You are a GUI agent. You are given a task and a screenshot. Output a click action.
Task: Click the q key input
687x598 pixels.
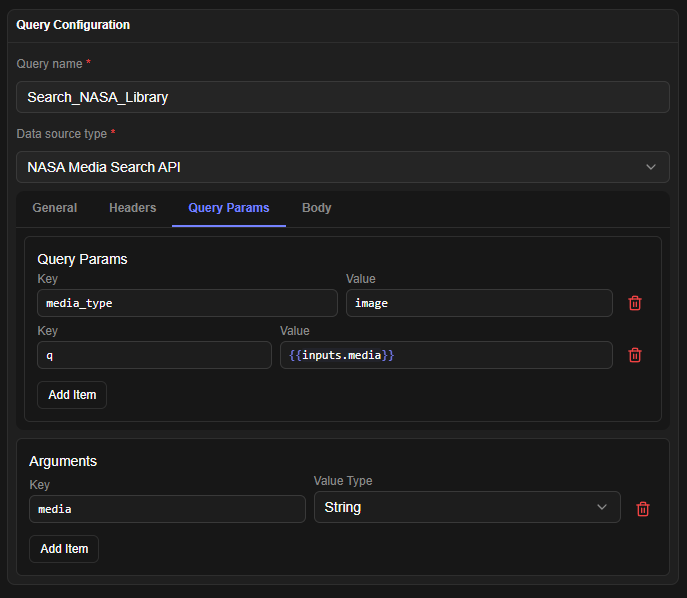coord(154,355)
